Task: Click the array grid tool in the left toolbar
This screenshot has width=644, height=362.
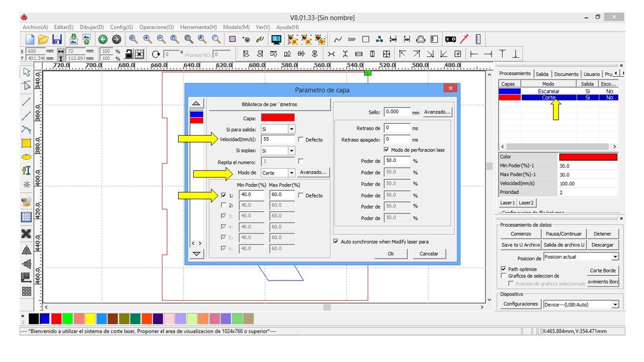Action: pos(27,291)
